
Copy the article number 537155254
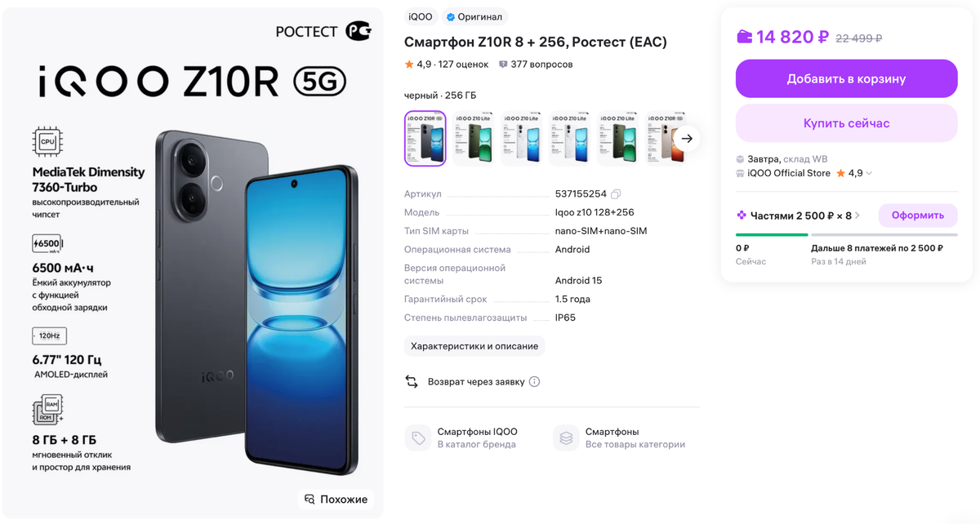[616, 194]
